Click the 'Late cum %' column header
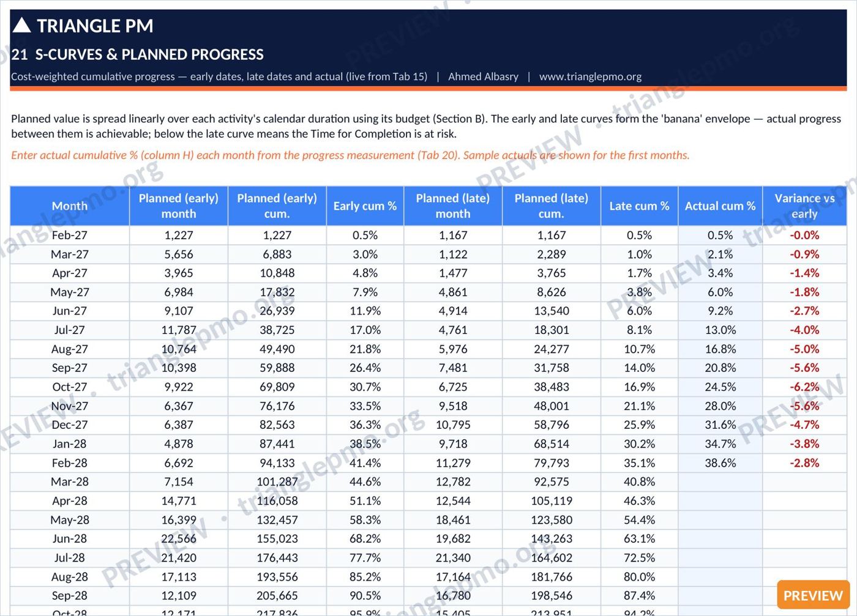This screenshot has width=857, height=616. tap(639, 206)
